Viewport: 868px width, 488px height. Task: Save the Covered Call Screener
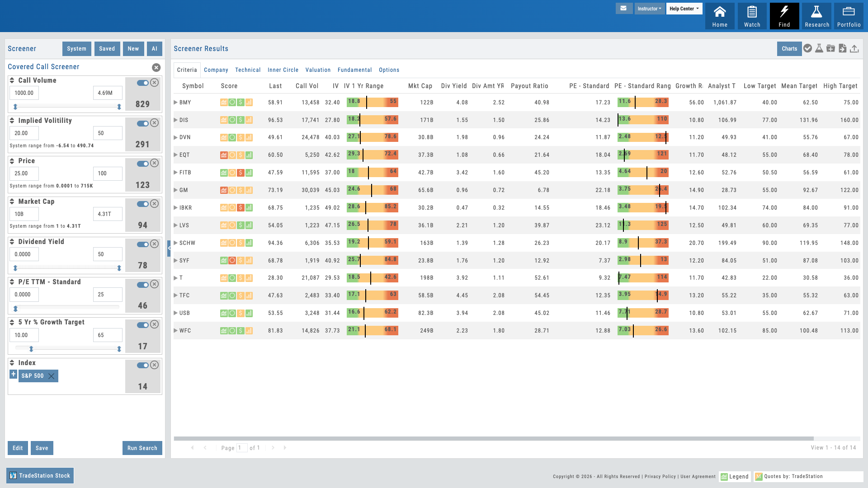[42, 448]
